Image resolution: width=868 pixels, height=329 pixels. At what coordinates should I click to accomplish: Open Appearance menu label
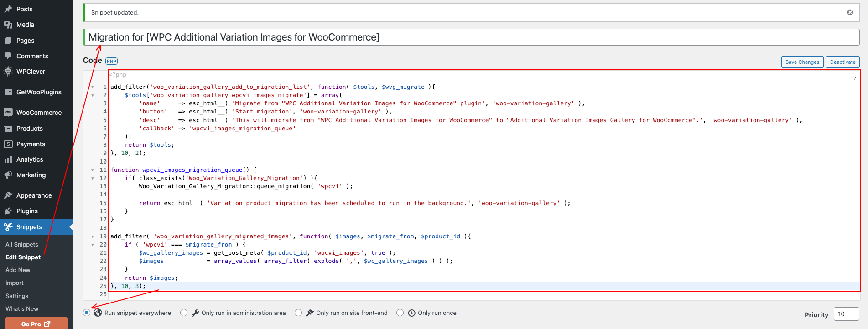point(34,195)
